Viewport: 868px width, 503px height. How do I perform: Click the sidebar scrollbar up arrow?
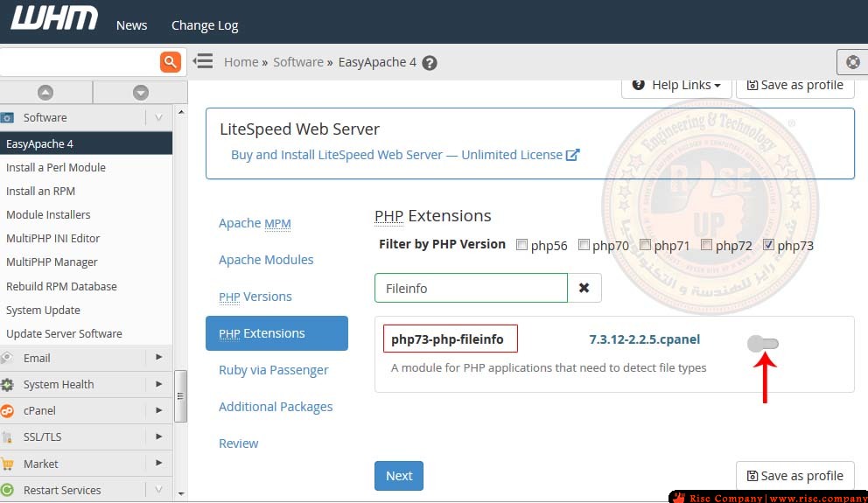[x=181, y=112]
